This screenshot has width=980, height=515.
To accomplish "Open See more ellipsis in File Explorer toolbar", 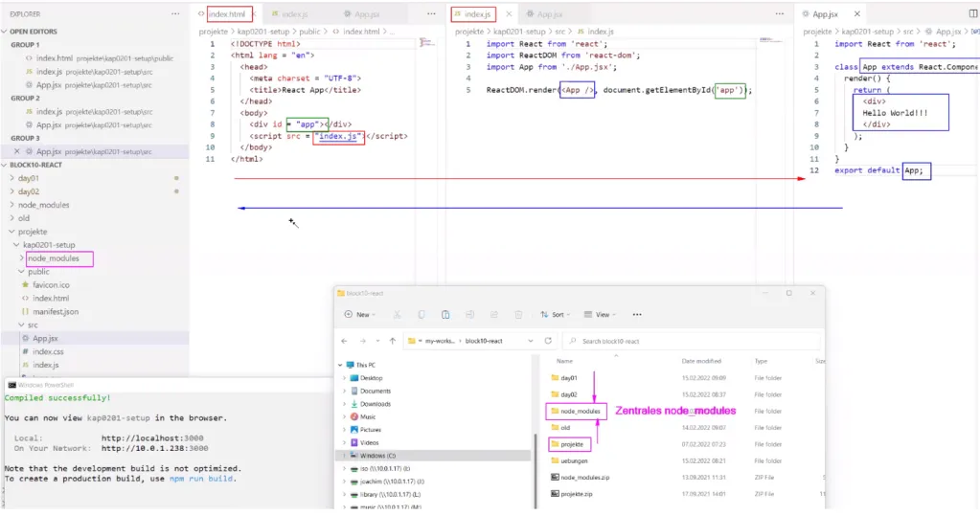I will pos(637,315).
